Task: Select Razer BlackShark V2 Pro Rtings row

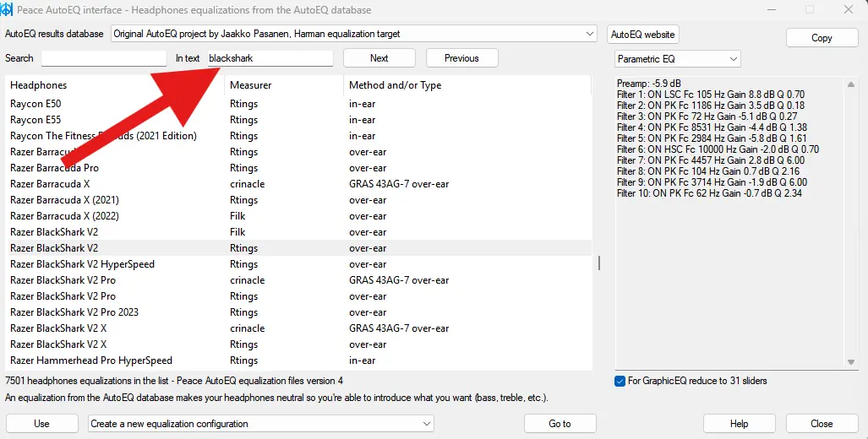Action: (x=298, y=295)
